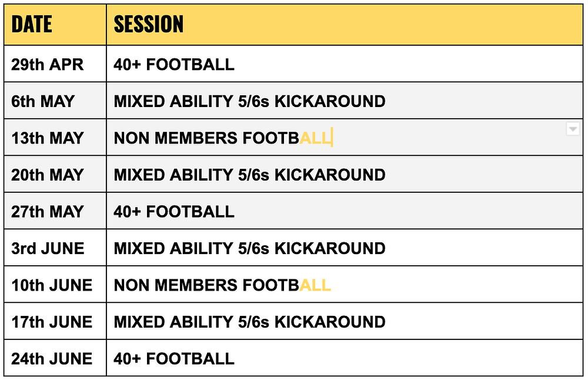Select the SESSION header cell
This screenshot has height=380, width=588.
pos(345,24)
